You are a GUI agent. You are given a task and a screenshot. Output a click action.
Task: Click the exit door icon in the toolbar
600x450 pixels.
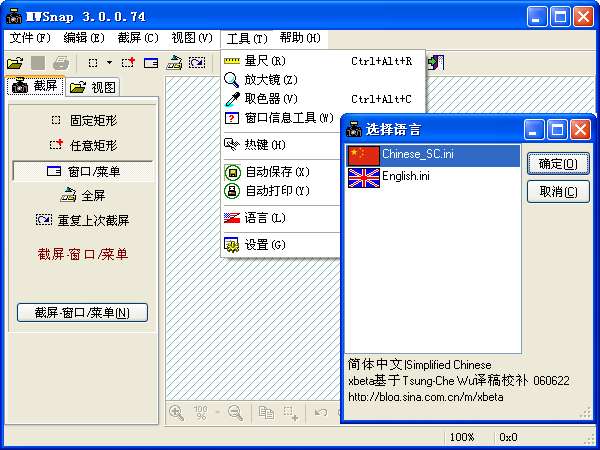coord(435,62)
